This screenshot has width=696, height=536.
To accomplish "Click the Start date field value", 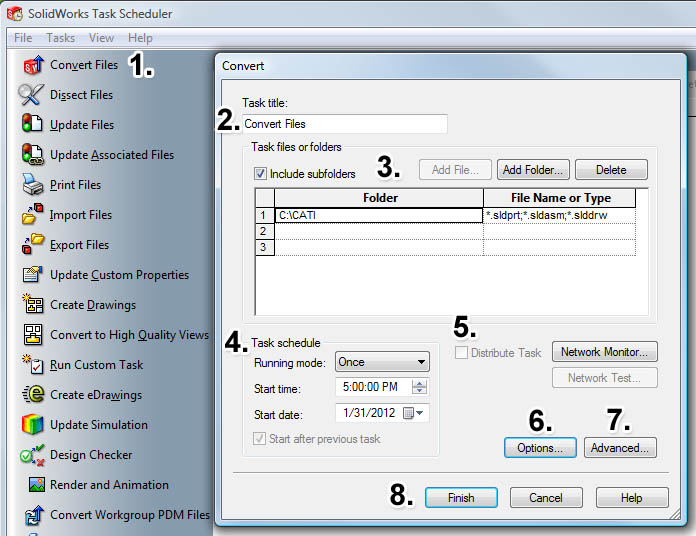I will pos(369,413).
